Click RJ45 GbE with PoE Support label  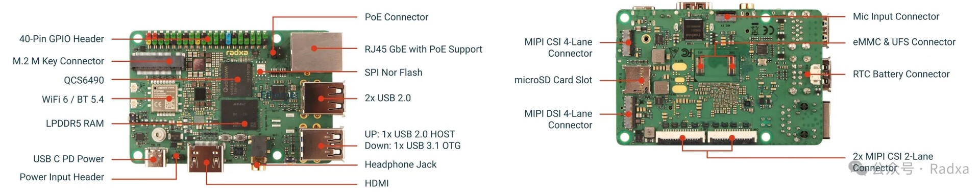pos(423,49)
